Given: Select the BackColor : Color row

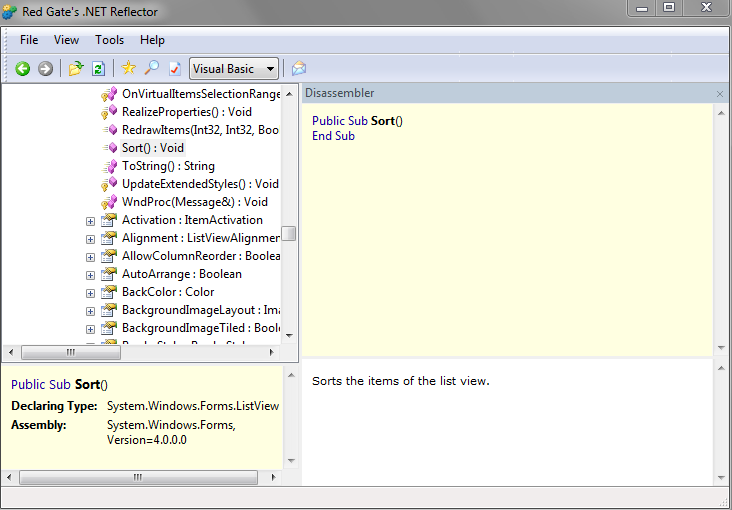Looking at the screenshot, I should tap(168, 292).
